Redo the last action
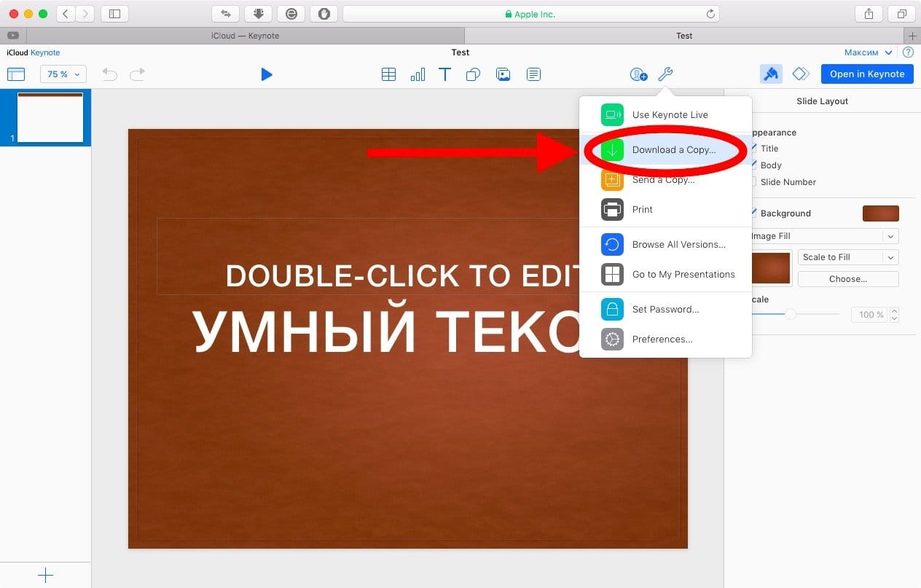The width and height of the screenshot is (921, 588). coord(137,74)
